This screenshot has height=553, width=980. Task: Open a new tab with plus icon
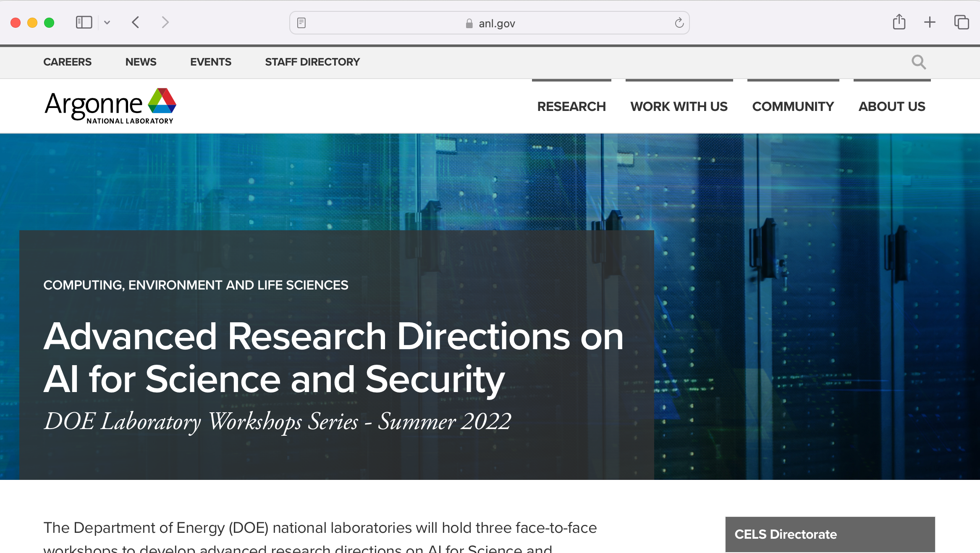pos(930,22)
